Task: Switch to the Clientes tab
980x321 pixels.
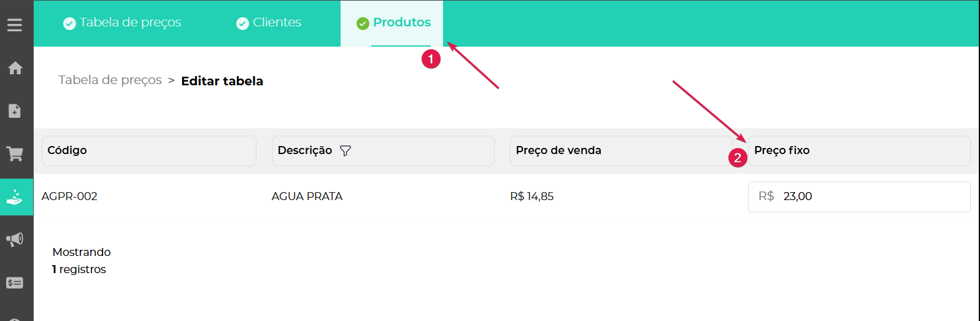Action: pyautogui.click(x=269, y=23)
